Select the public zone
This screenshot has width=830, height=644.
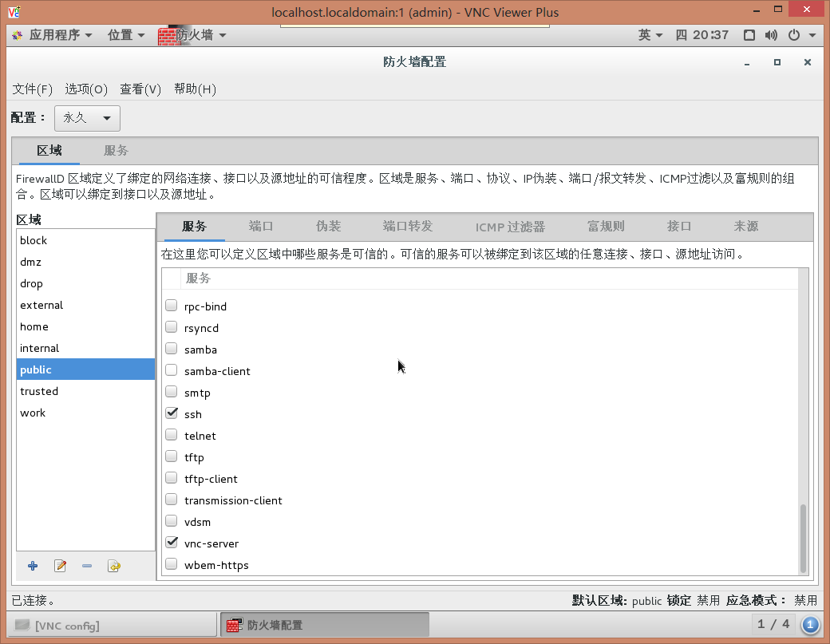click(85, 369)
